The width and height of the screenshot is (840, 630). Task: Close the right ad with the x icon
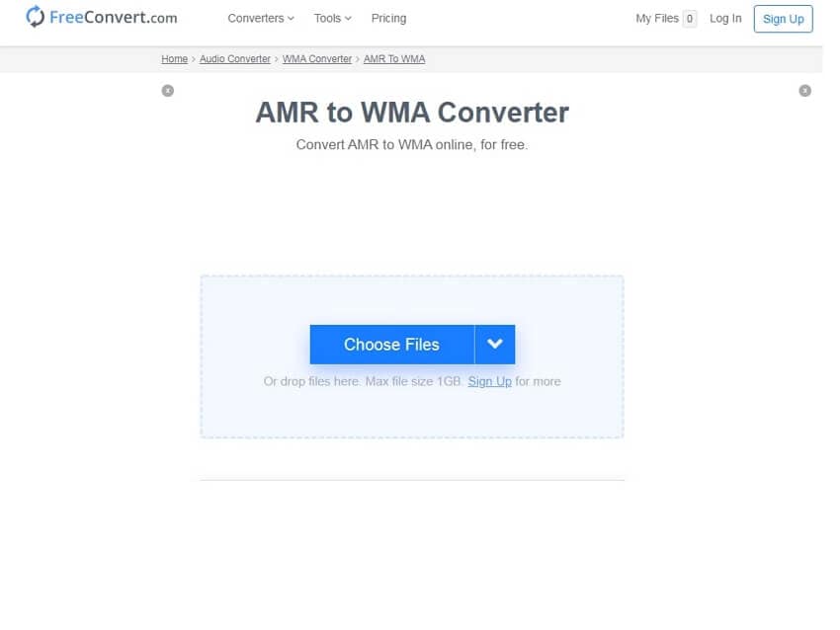click(804, 91)
